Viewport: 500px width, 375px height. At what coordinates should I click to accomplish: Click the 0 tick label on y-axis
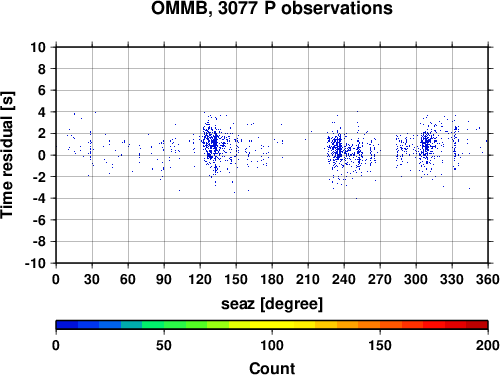[42, 155]
